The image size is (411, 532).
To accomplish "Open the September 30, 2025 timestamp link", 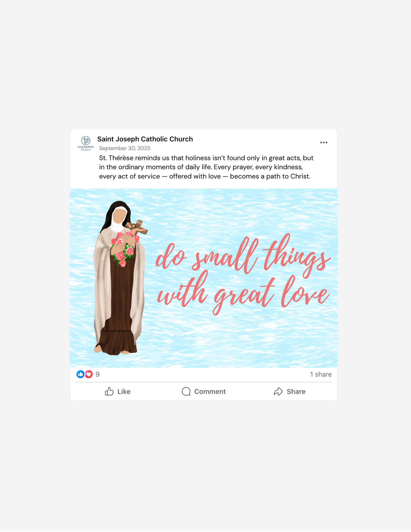I will click(x=124, y=148).
